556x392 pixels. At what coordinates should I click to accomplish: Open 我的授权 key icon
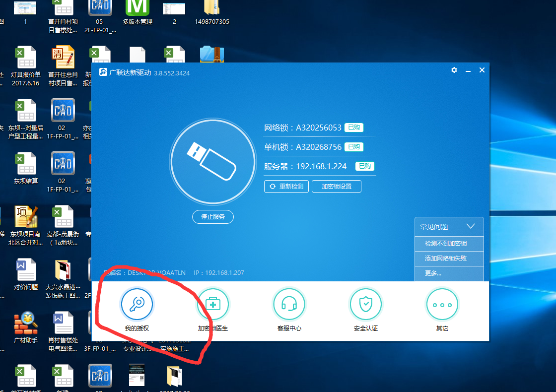tap(137, 304)
